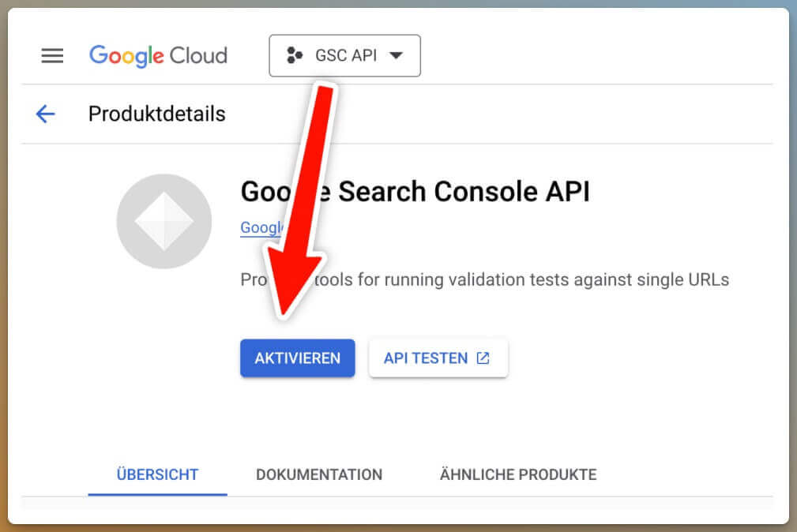Click the API TESTEN button
The height and width of the screenshot is (532, 797).
tap(438, 358)
